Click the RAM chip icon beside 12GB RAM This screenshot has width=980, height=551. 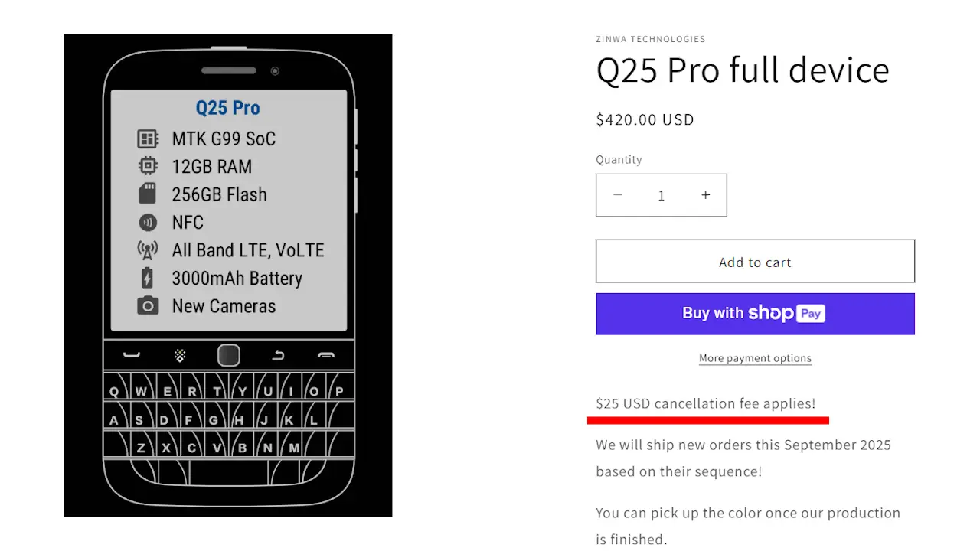(148, 166)
